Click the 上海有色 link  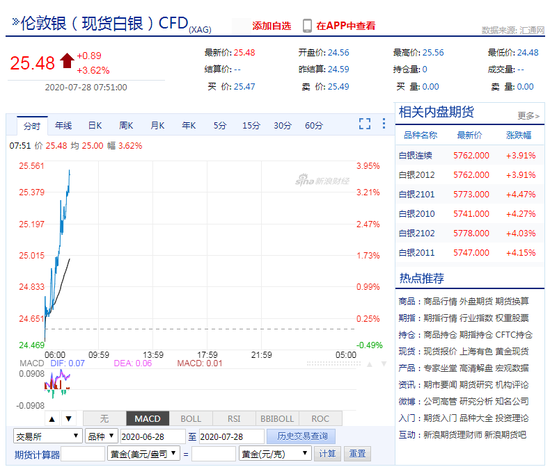[476, 352]
